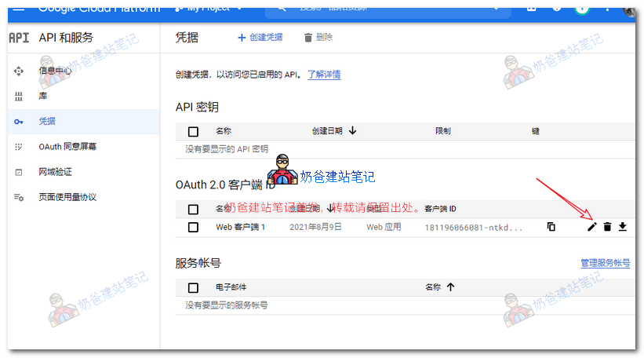Click the 限制 column header

[442, 130]
